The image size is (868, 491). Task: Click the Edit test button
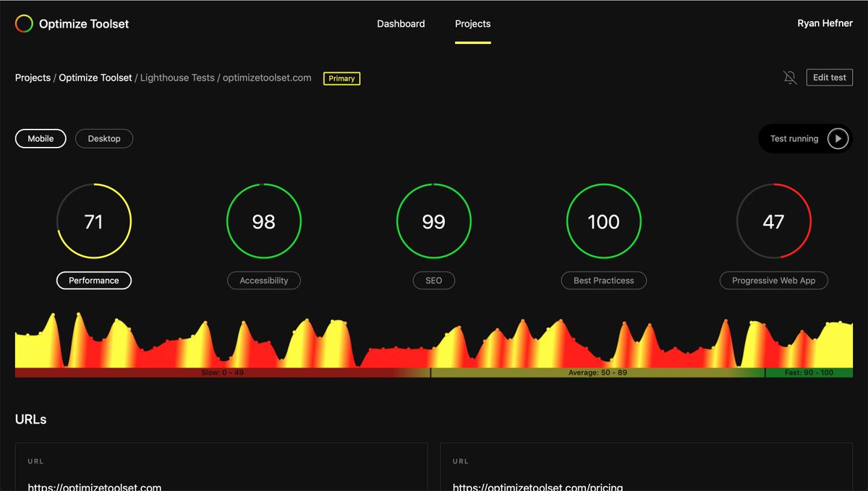tap(829, 77)
